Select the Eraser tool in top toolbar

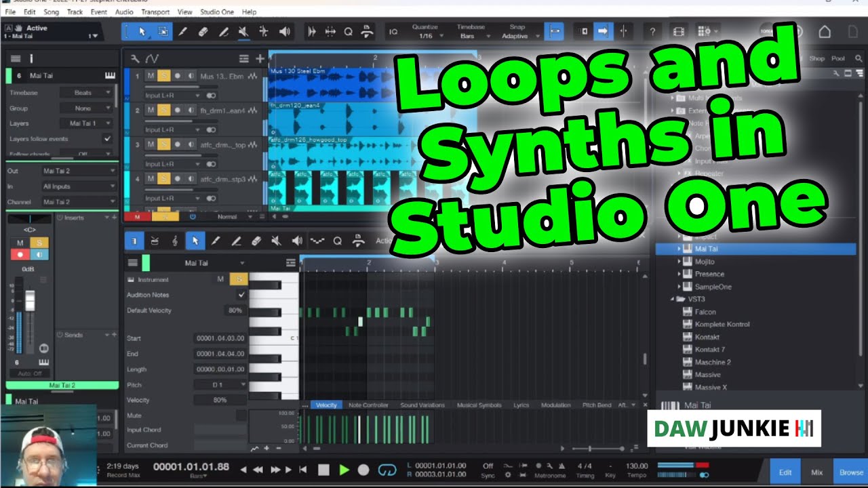pos(203,31)
